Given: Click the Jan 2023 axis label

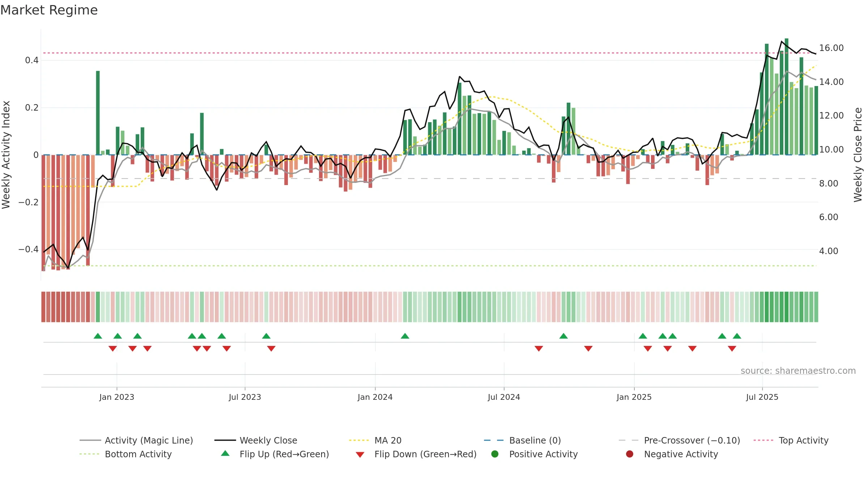Looking at the screenshot, I should click(x=117, y=397).
